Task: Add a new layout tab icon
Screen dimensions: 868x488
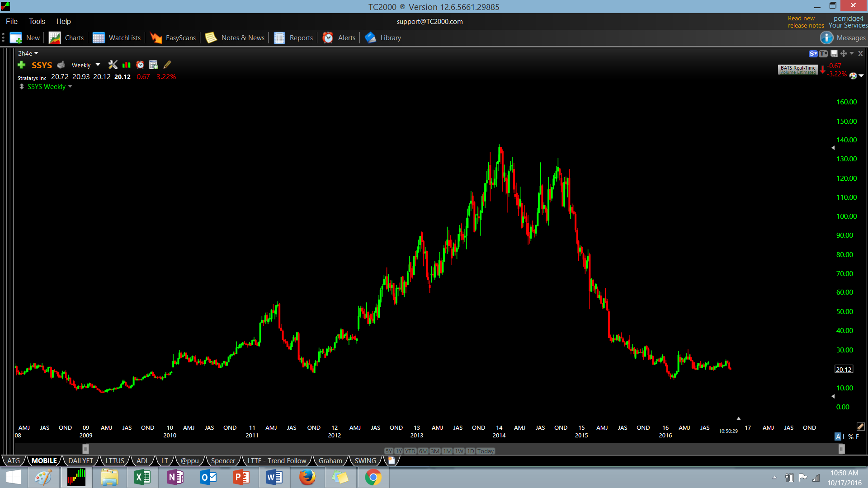Action: pos(392,460)
